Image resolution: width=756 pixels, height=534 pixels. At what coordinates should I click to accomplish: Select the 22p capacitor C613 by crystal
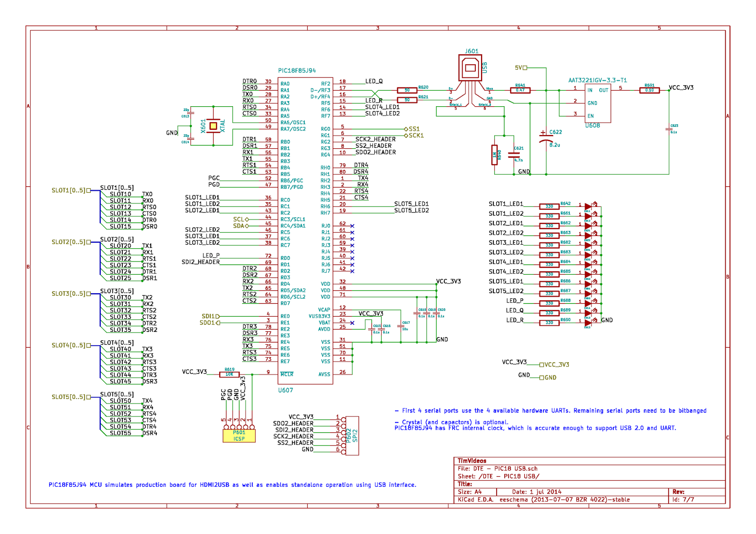click(x=190, y=113)
